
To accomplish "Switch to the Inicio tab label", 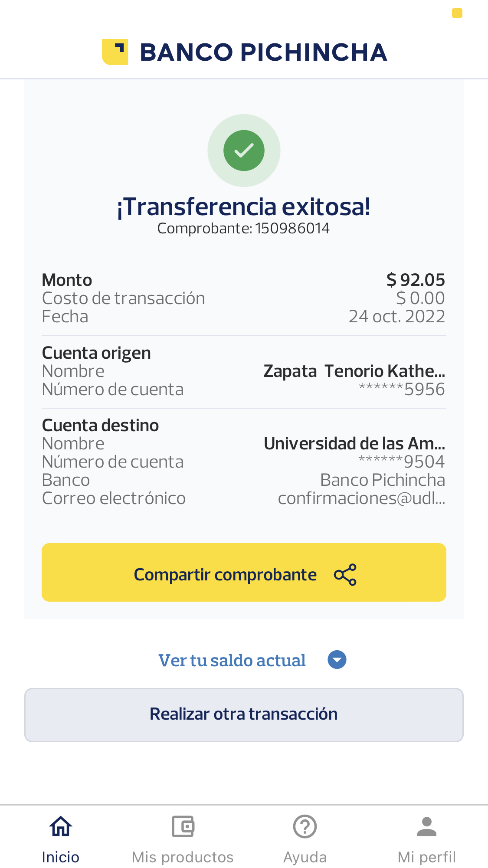I will tap(61, 857).
